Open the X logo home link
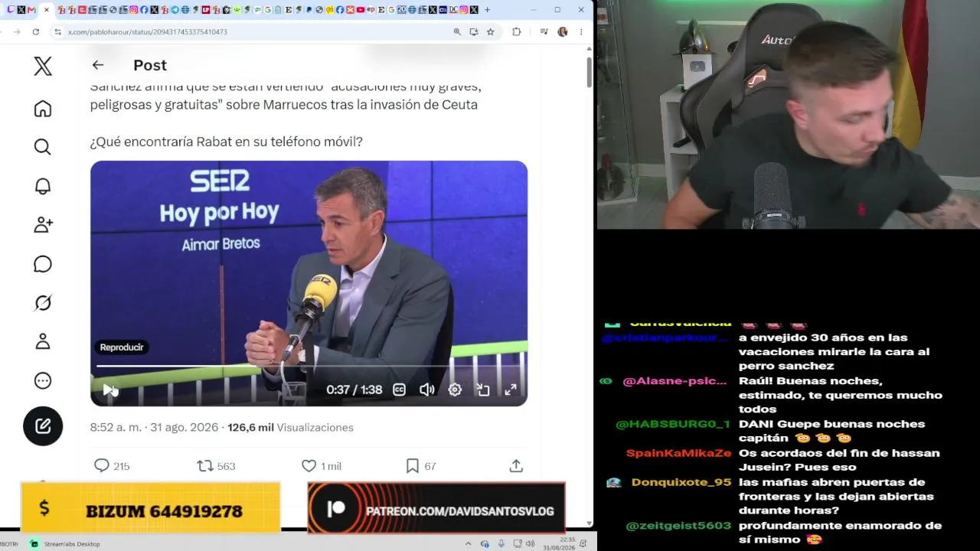 pyautogui.click(x=43, y=67)
